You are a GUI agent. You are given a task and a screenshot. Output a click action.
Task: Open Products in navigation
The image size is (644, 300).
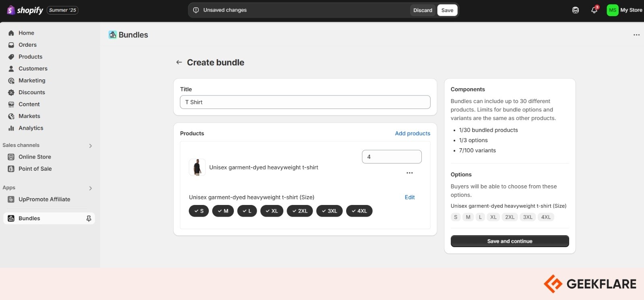[x=30, y=57]
